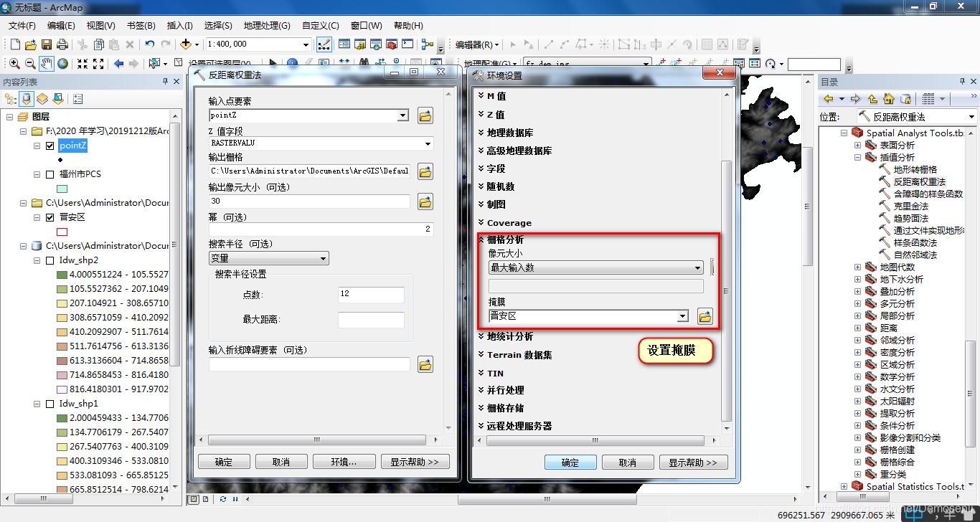Save the map with the floppy icon
Viewport: 980px width, 522px height.
click(46, 44)
